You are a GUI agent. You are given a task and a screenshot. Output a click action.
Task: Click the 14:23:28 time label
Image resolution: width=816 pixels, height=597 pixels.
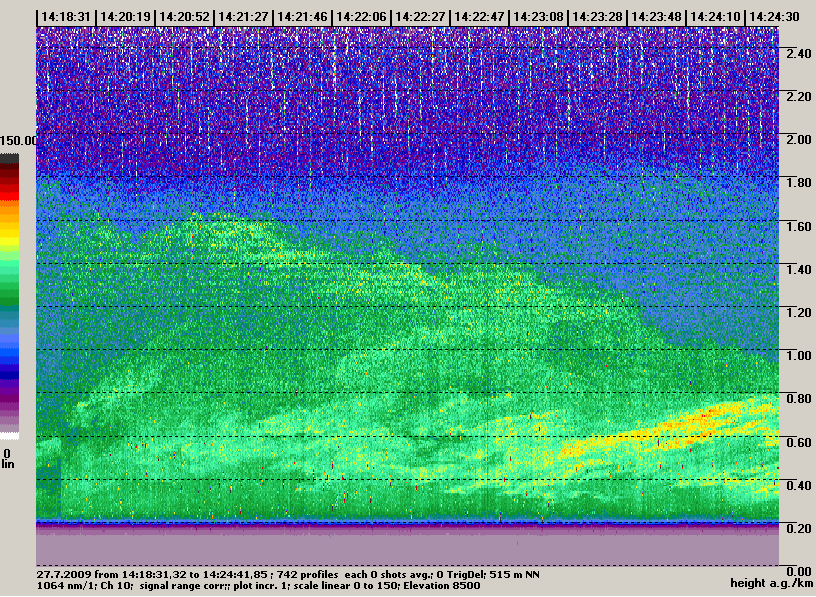pos(597,17)
